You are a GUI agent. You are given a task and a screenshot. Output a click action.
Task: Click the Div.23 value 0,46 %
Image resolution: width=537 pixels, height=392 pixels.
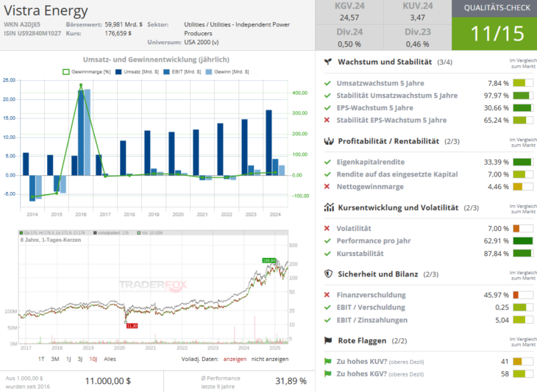[x=418, y=44]
